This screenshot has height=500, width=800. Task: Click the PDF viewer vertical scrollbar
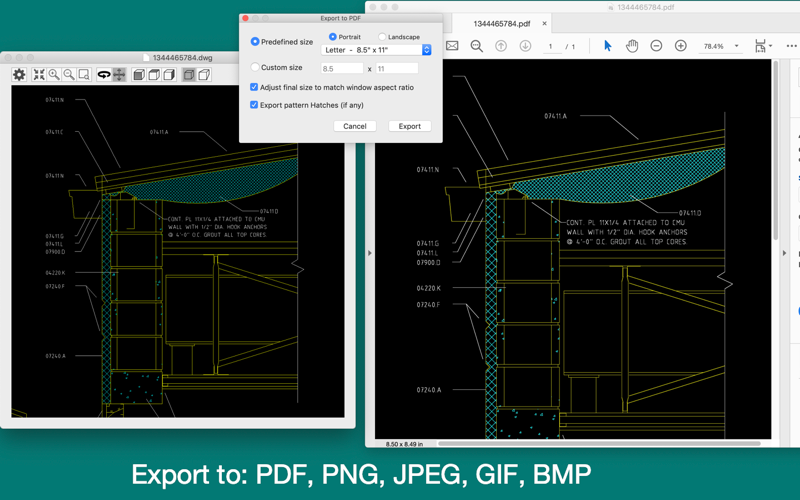click(776, 151)
